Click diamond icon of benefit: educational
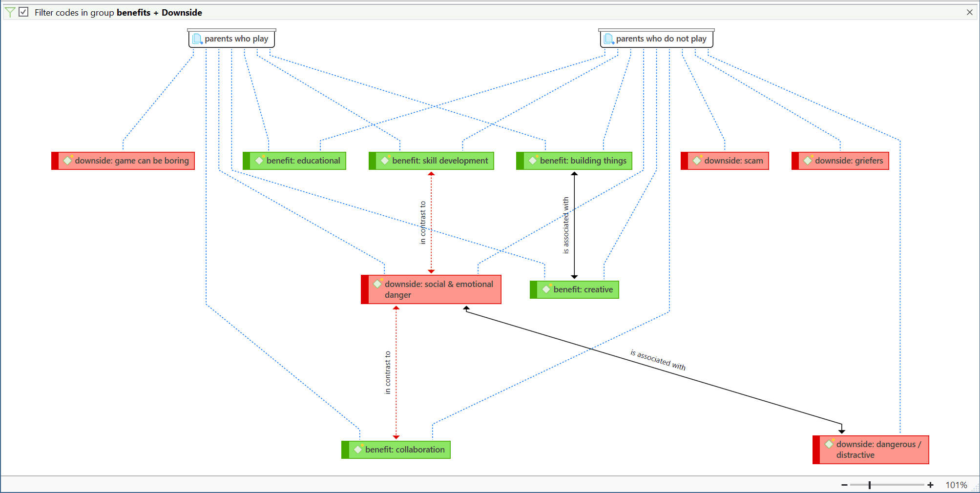Image resolution: width=980 pixels, height=493 pixels. [x=259, y=160]
